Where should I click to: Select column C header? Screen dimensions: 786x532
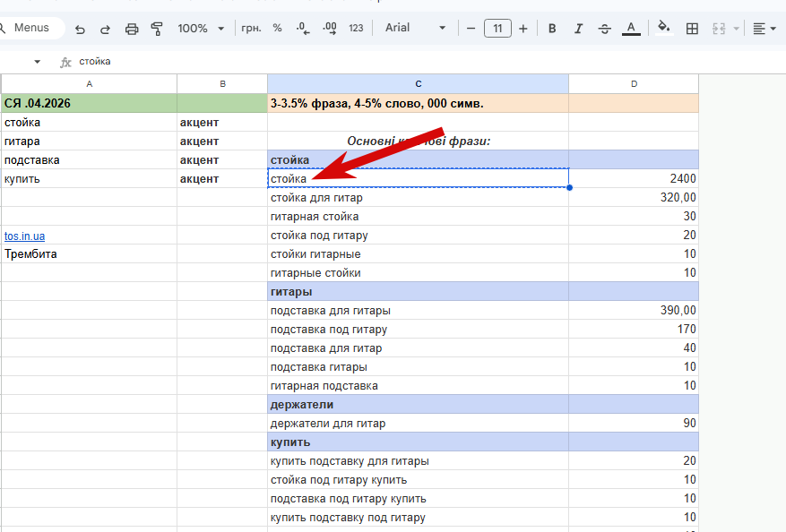pyautogui.click(x=418, y=83)
